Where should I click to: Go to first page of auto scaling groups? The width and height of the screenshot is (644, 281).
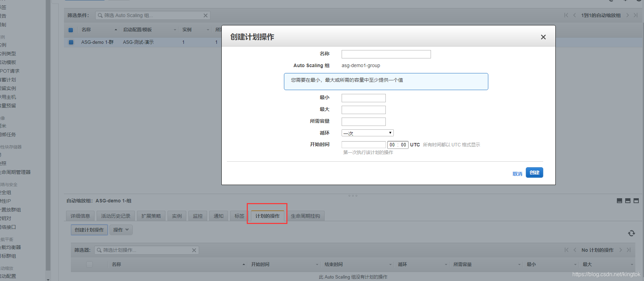tap(566, 15)
